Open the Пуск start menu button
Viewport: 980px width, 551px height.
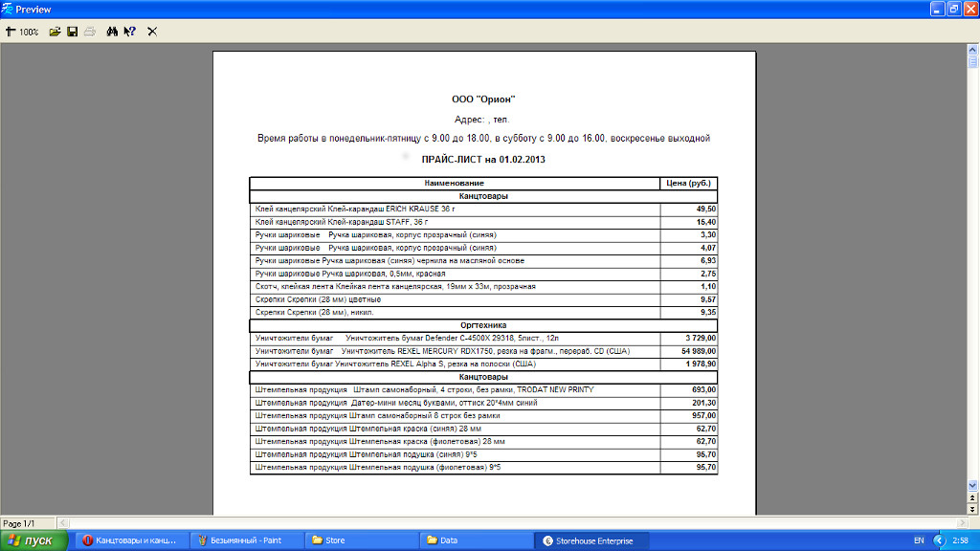point(34,540)
